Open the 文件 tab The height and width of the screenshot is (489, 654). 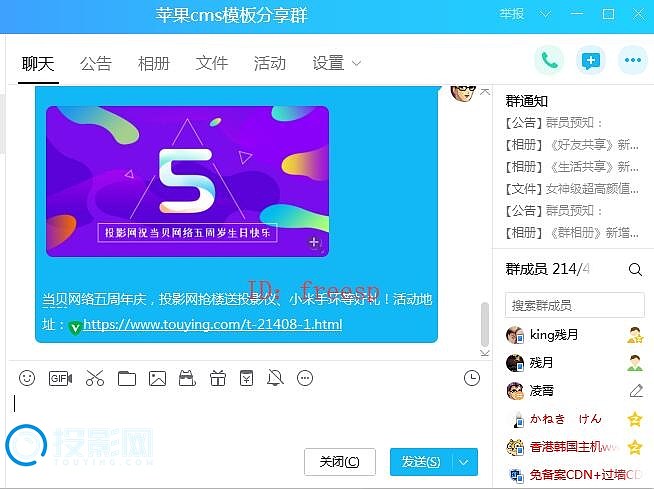(212, 64)
